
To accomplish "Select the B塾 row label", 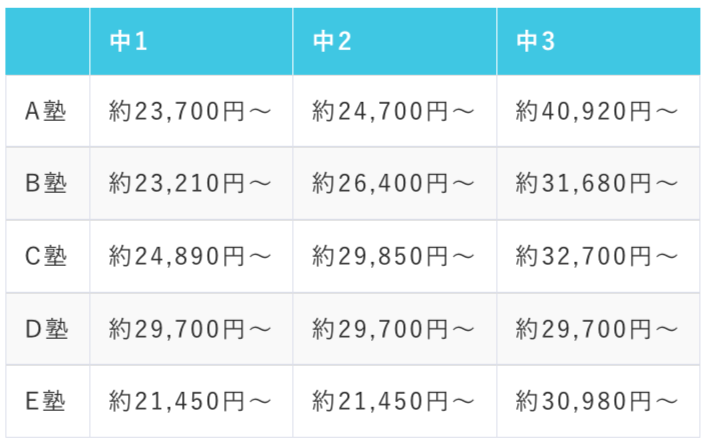I will click(x=45, y=183).
